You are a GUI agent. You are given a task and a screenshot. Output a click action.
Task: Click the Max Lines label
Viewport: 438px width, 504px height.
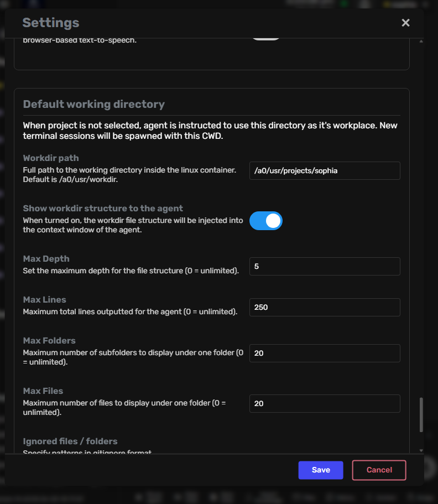45,300
